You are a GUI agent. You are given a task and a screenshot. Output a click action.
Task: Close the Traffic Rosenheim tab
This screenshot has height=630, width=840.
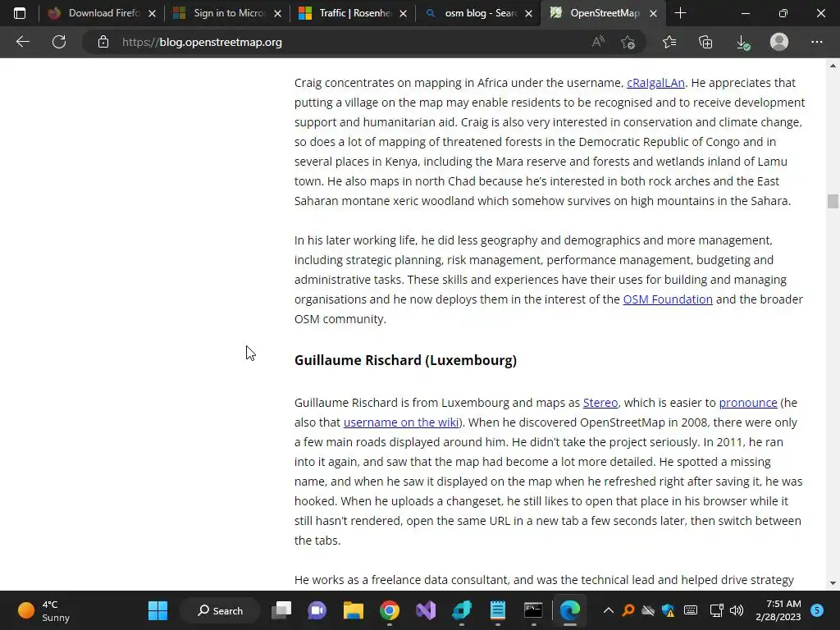click(x=404, y=13)
